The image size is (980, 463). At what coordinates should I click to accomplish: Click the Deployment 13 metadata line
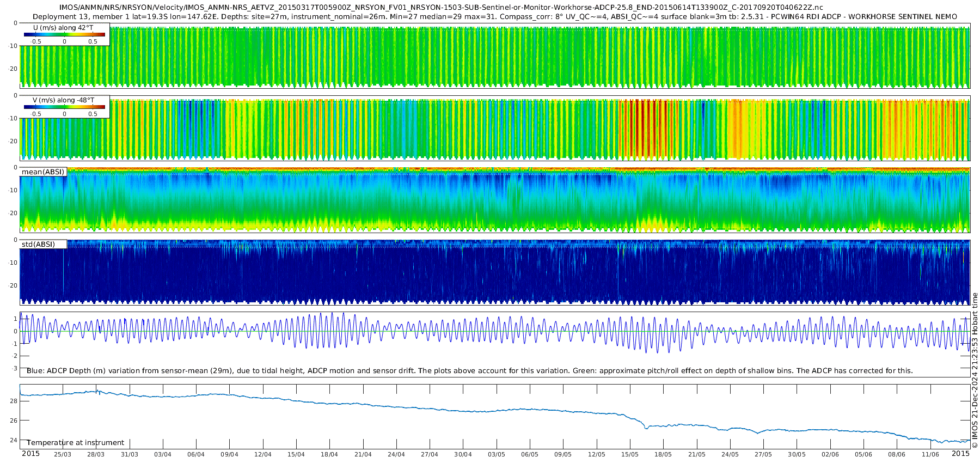coord(494,17)
